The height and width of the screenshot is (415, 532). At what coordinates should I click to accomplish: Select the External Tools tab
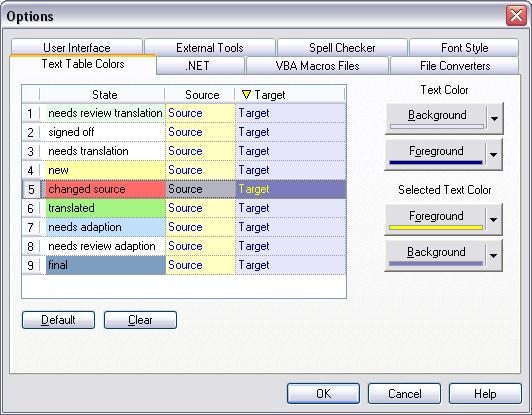pyautogui.click(x=210, y=48)
